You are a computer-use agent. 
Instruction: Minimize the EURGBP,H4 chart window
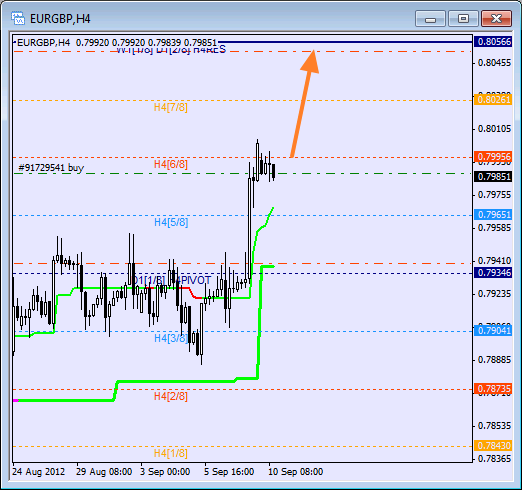tap(430, 19)
